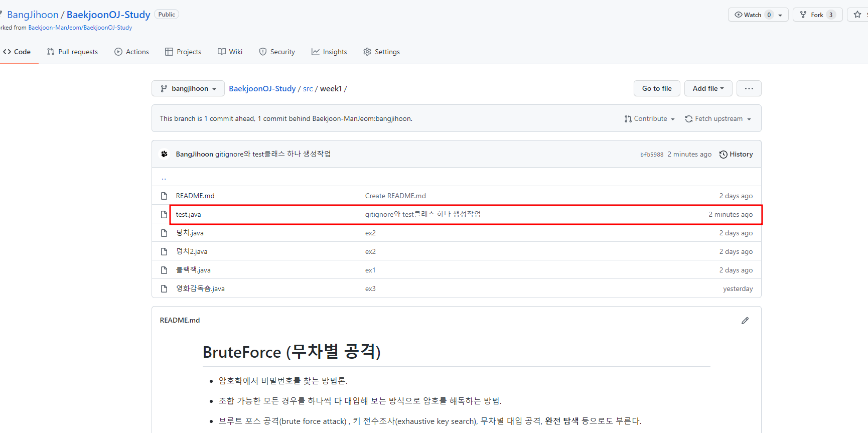Click the pencil edit README icon

tap(745, 321)
